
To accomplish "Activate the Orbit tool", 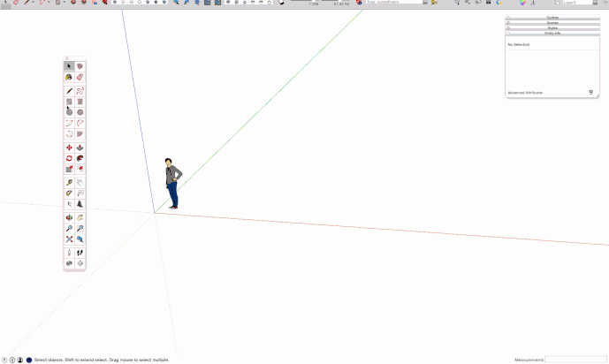I will click(69, 218).
